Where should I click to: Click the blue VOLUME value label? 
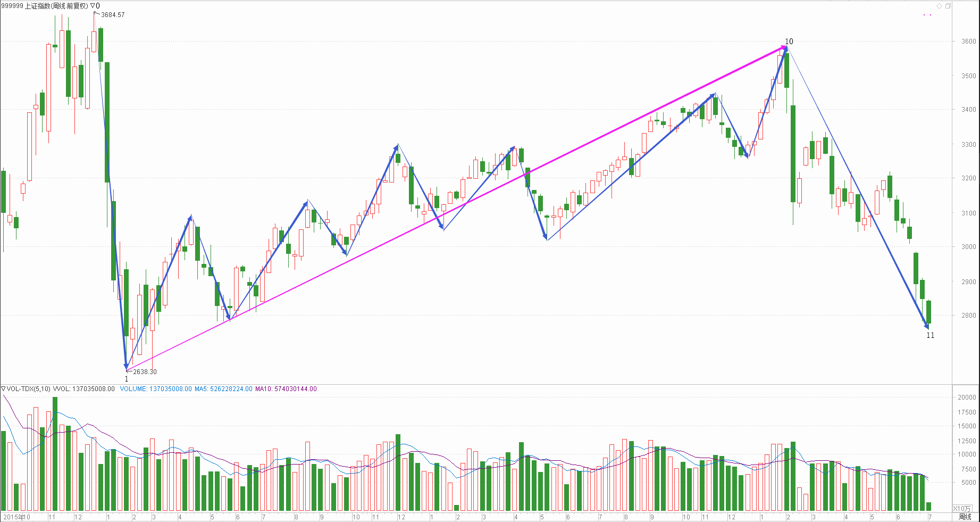156,389
